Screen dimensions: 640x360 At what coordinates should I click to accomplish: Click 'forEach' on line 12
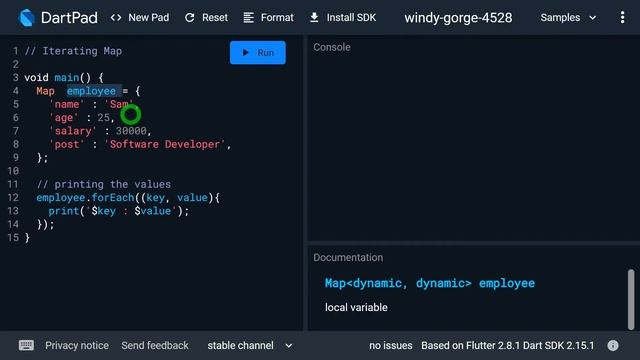tap(113, 198)
